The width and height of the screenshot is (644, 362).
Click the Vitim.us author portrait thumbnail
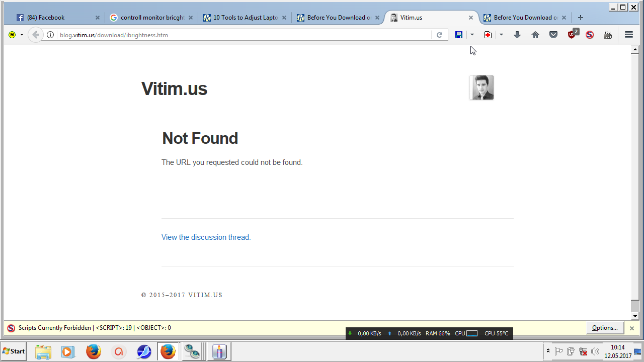(x=481, y=87)
